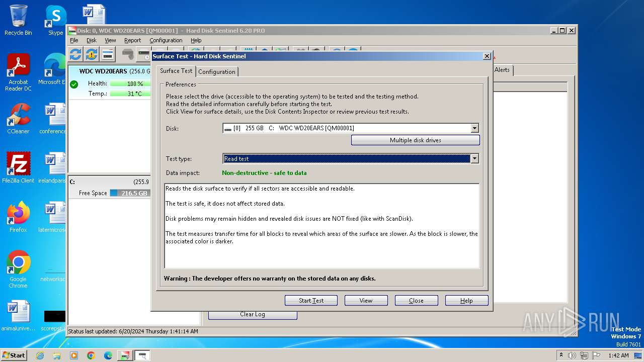Click the Action Center flag tray icon
This screenshot has width=644, height=362.
(596, 355)
